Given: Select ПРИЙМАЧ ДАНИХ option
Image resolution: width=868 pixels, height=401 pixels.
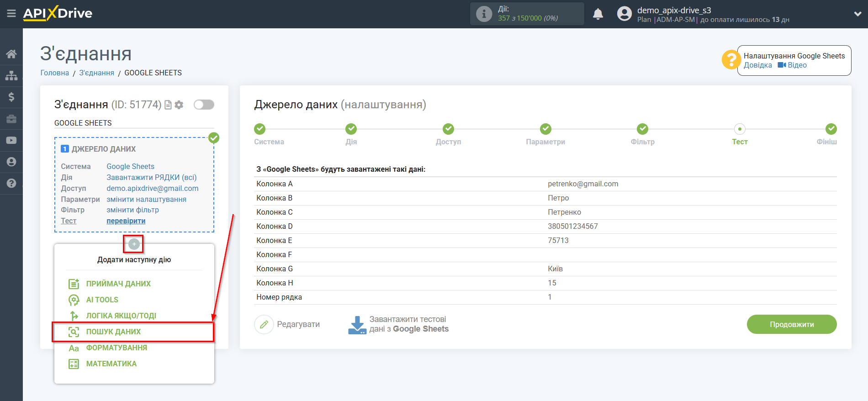Looking at the screenshot, I should (x=118, y=284).
